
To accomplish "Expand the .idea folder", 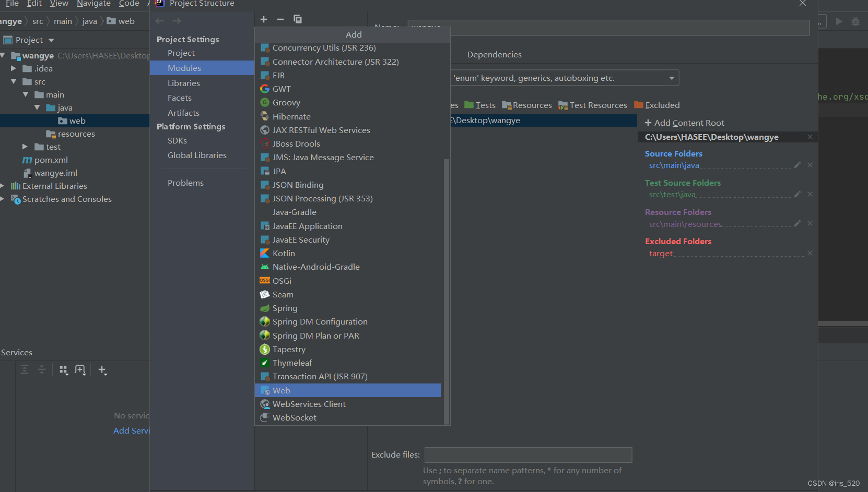I will click(14, 68).
